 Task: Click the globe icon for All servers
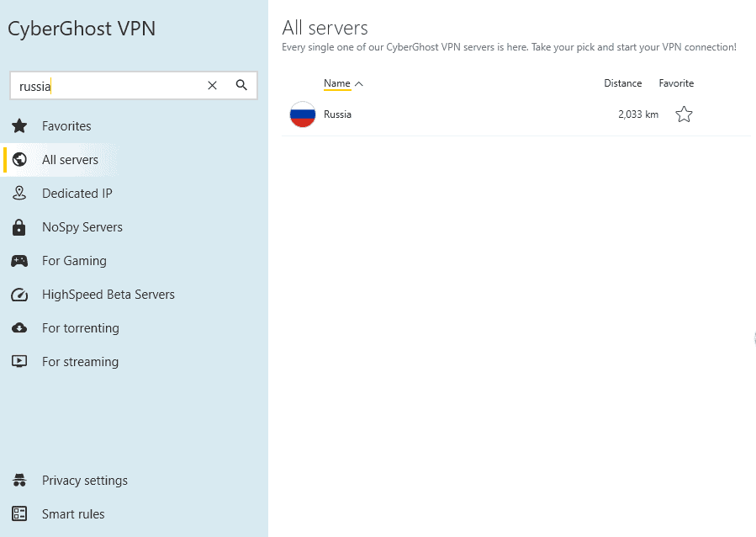19,160
